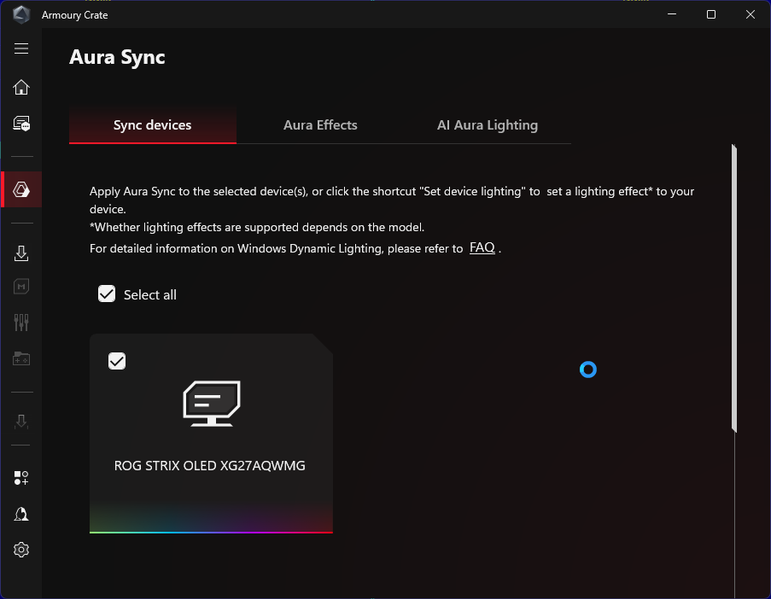Screen dimensions: 771x599
Task: Open the Game Library folder icon
Action: tap(21, 359)
